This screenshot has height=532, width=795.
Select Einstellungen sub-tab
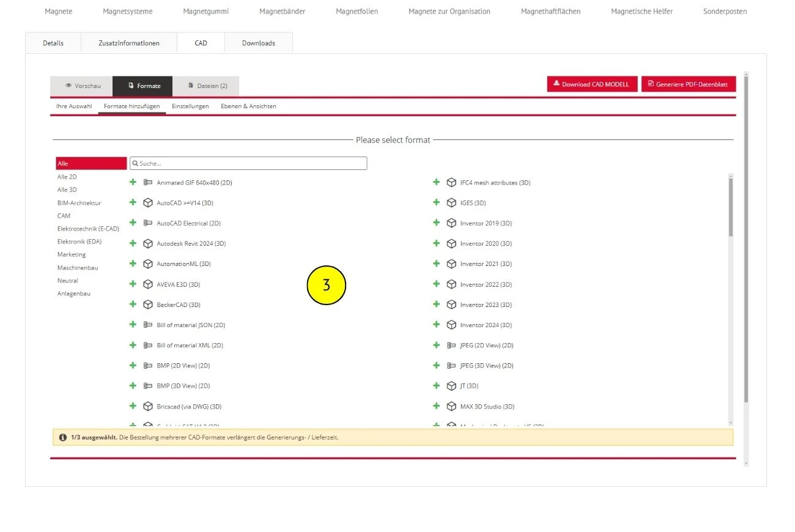tap(190, 106)
